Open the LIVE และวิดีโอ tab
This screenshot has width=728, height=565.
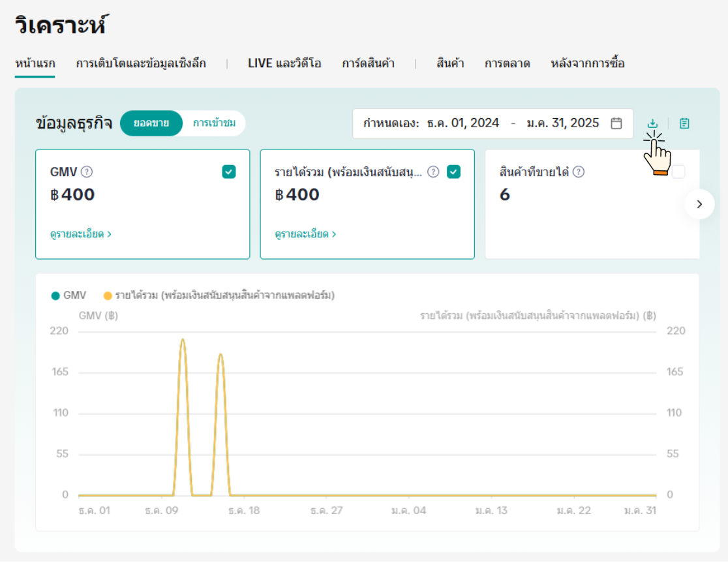point(284,63)
